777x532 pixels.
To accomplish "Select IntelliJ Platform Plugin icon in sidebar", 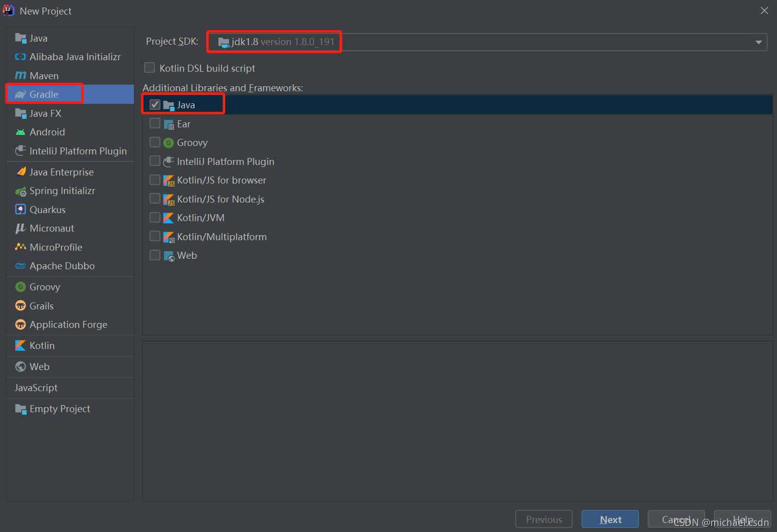I will (x=21, y=150).
